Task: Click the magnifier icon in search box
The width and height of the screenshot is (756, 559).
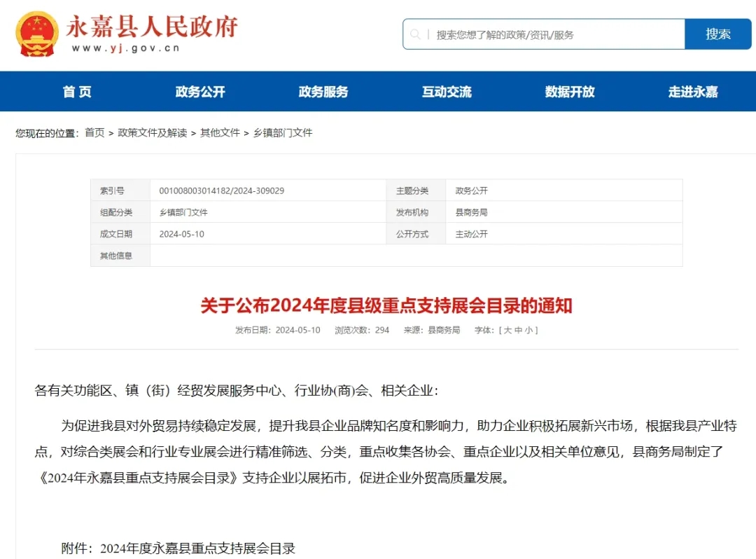Action: pyautogui.click(x=416, y=34)
